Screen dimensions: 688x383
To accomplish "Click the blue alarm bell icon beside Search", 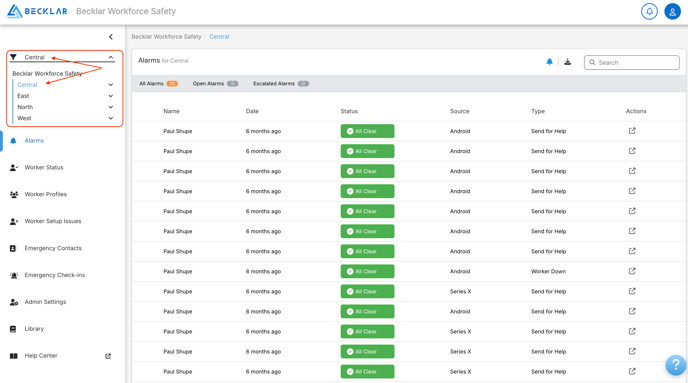I will coord(549,62).
